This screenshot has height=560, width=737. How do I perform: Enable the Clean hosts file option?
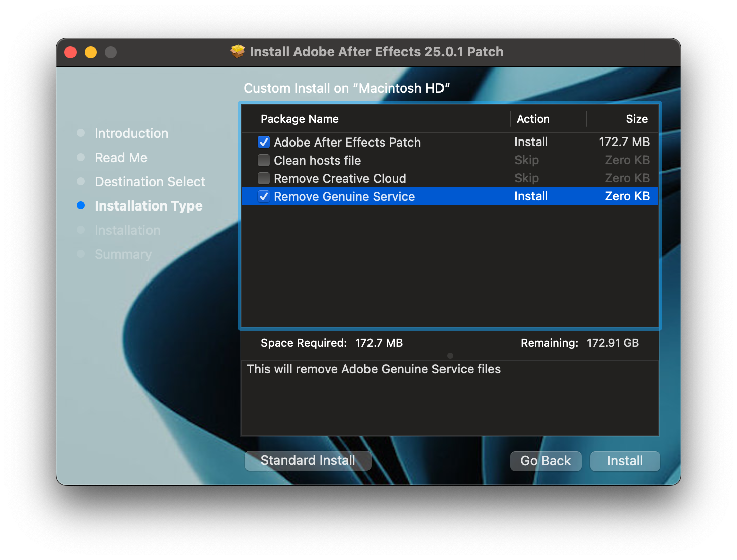(264, 160)
